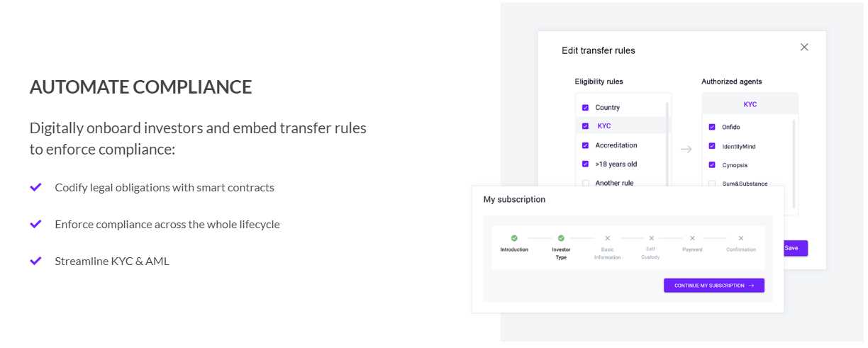Uncheck the Onfido authorized agent
This screenshot has width=868, height=348.
click(x=711, y=128)
